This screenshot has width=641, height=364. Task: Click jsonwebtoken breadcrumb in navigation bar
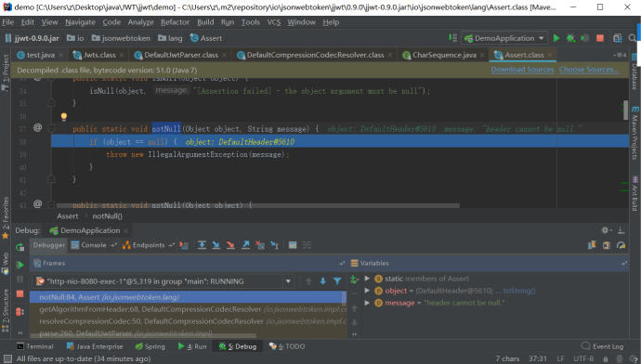click(x=122, y=38)
